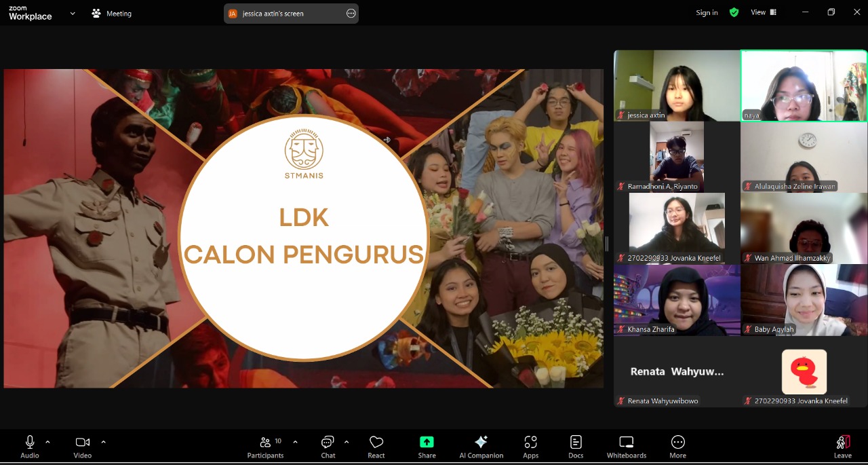Click the Zoom Workplace logo
Image resolution: width=868 pixels, height=465 pixels.
click(x=30, y=14)
